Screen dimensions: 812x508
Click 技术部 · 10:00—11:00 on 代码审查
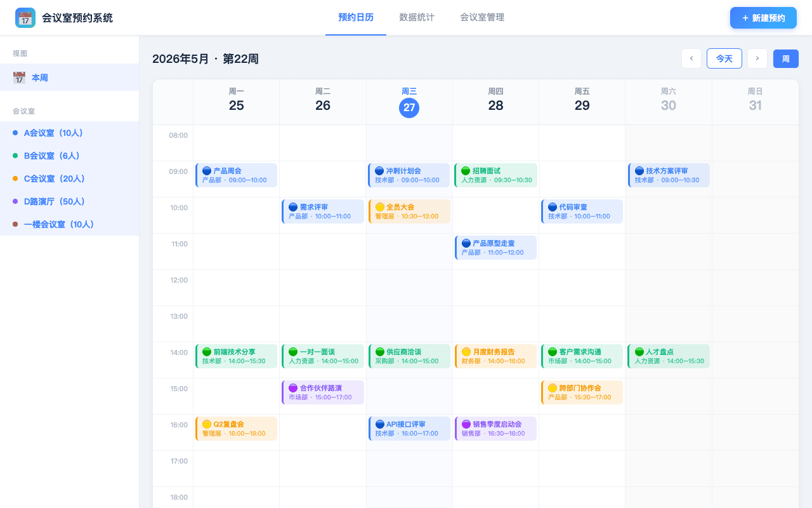(579, 217)
